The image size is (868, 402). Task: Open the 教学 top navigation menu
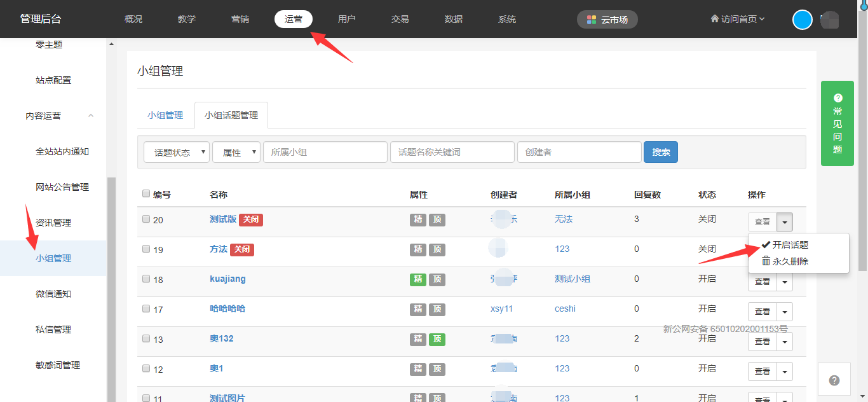187,19
